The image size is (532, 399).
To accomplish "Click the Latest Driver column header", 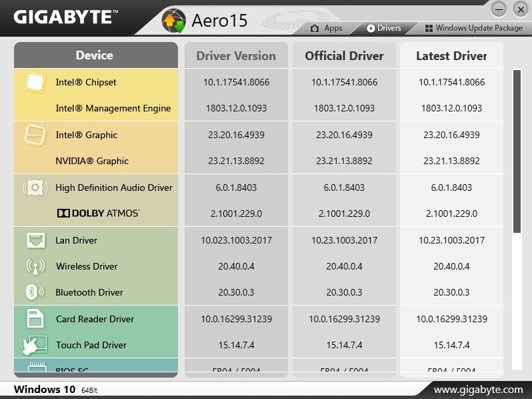I will 451,56.
